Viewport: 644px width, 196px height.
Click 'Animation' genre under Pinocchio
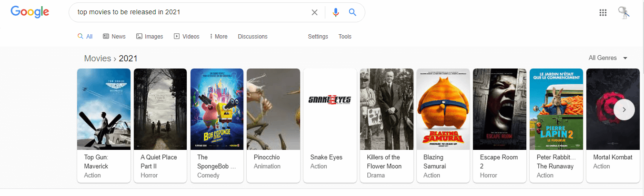pos(267,167)
